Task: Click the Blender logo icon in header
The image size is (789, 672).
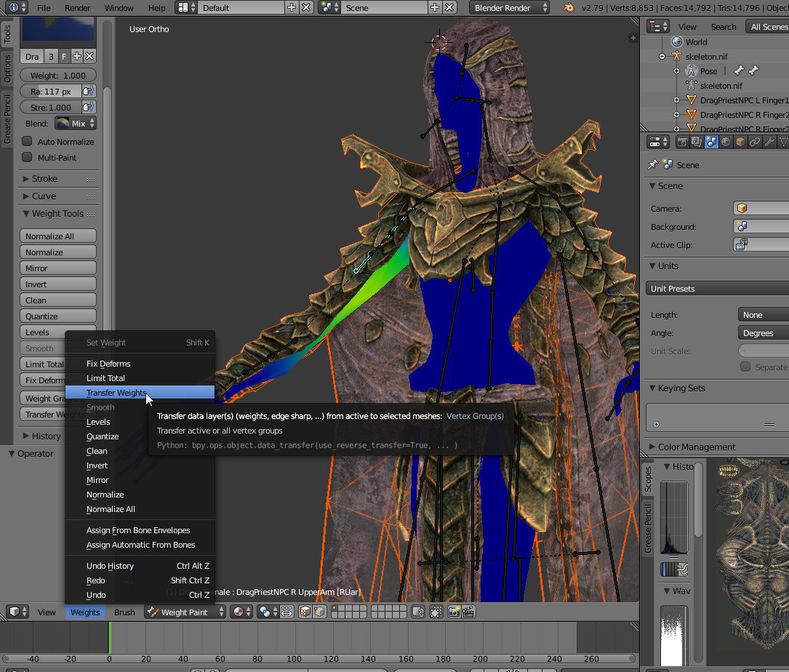Action: point(569,7)
